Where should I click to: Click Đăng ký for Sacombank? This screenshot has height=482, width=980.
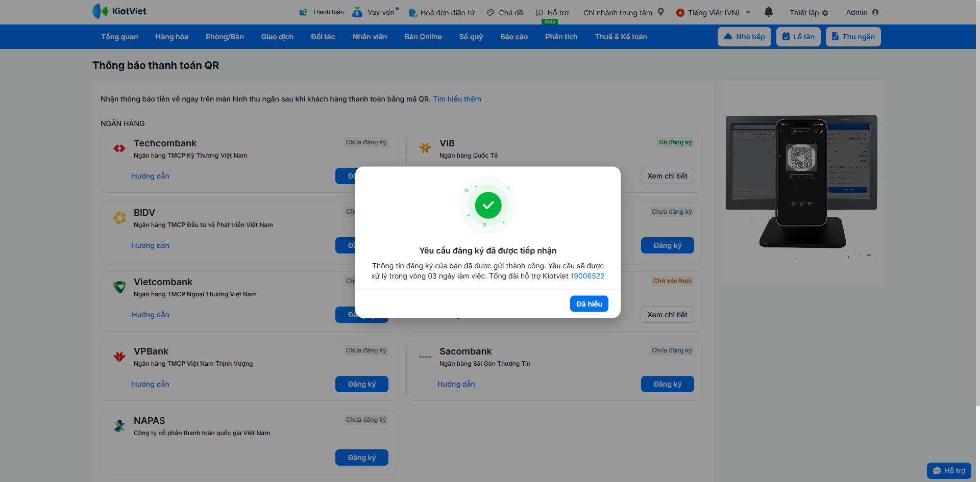668,384
